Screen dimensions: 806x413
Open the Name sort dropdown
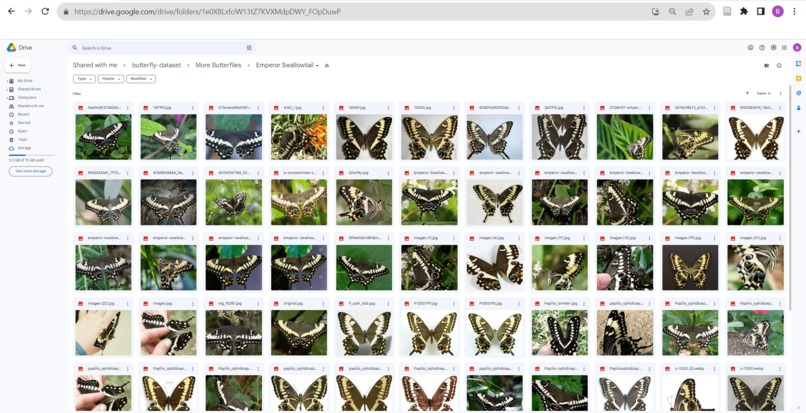pyautogui.click(x=764, y=94)
